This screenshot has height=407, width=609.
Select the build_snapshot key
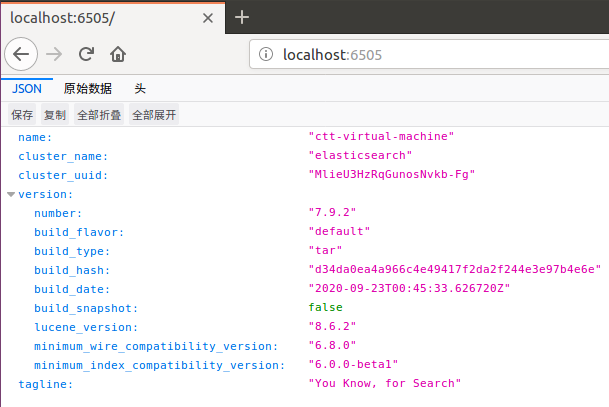(86, 308)
